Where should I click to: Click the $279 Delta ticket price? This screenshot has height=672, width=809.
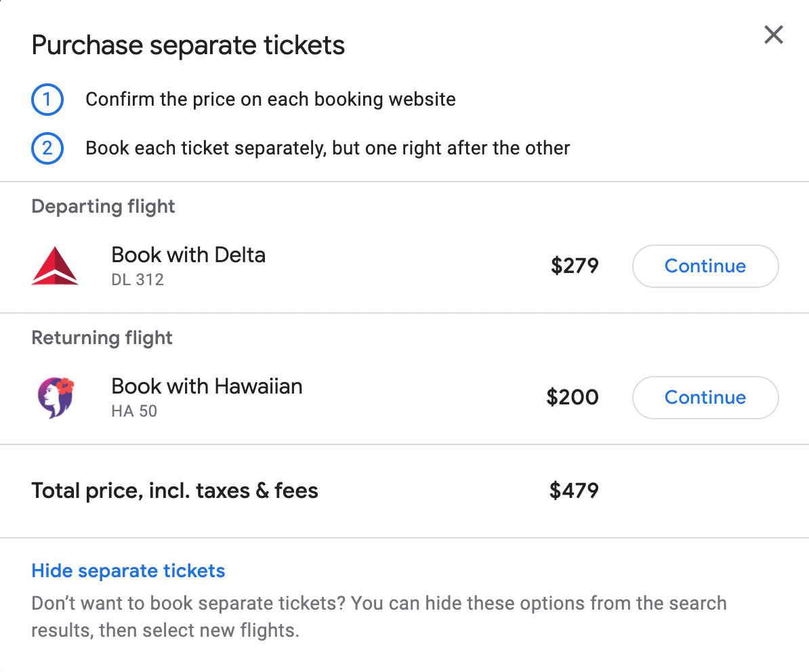click(575, 266)
